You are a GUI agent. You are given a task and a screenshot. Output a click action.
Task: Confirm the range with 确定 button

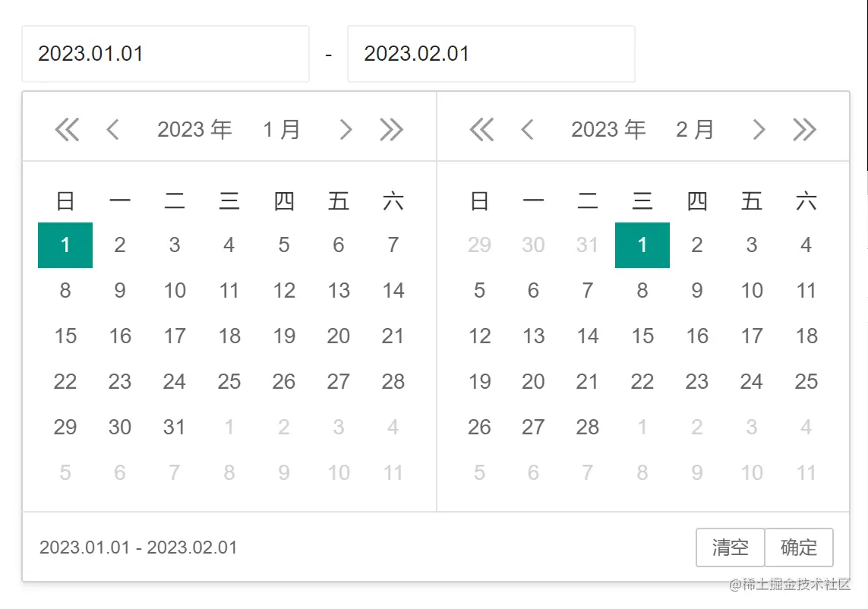(x=799, y=547)
